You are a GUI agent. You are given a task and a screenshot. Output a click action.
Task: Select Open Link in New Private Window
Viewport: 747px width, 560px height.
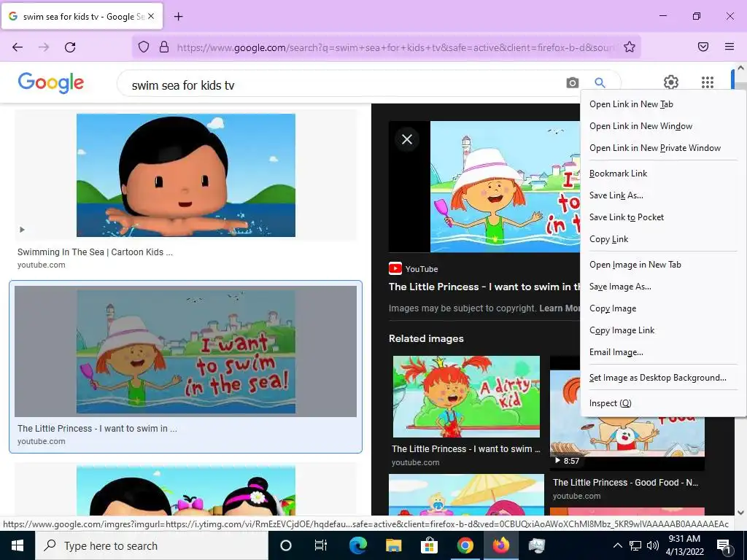(x=663, y=148)
